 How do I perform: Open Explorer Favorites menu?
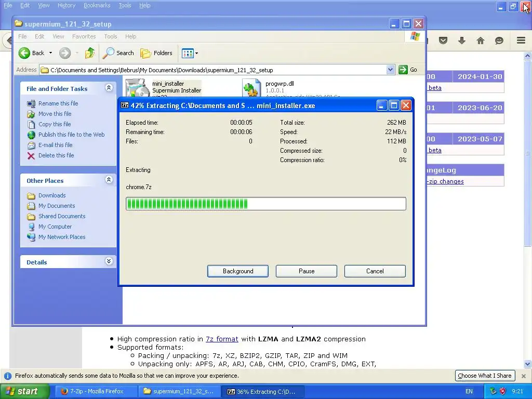pos(84,36)
